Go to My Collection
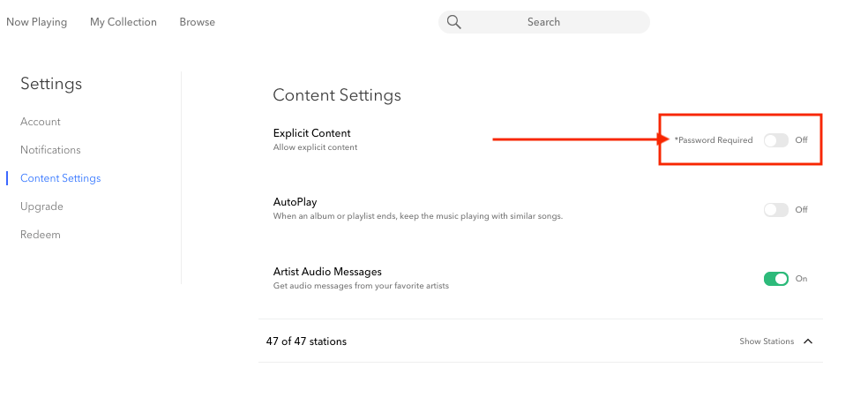 pos(123,22)
